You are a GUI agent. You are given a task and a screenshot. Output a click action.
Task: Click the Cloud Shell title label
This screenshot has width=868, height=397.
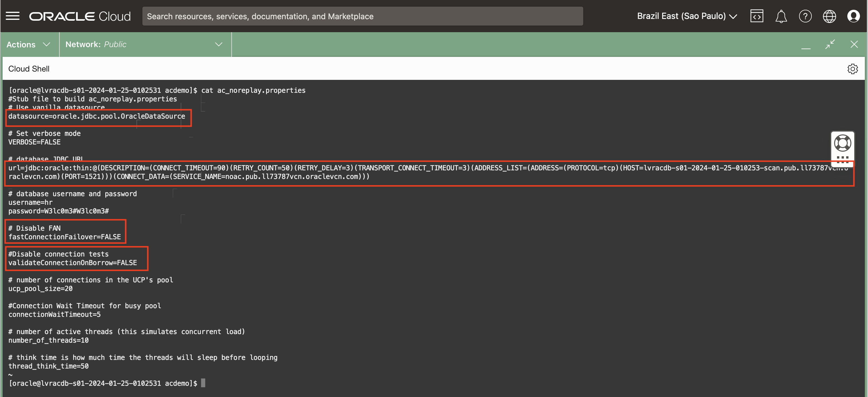pos(29,69)
